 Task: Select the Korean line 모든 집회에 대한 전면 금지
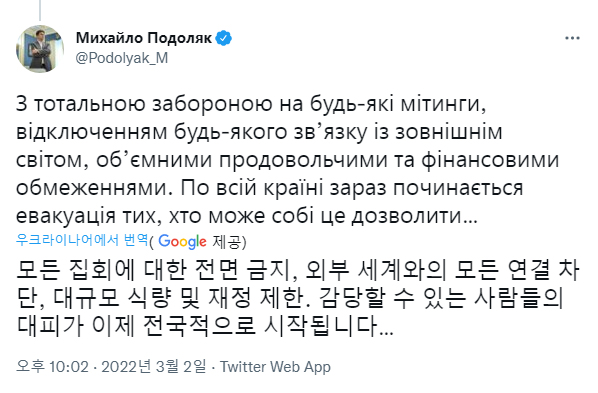pos(297,270)
